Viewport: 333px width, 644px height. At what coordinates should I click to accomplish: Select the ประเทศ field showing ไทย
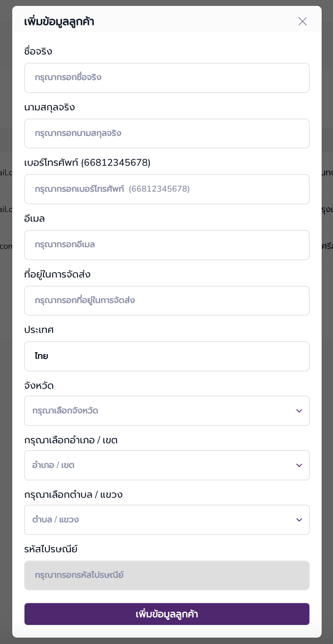166,357
